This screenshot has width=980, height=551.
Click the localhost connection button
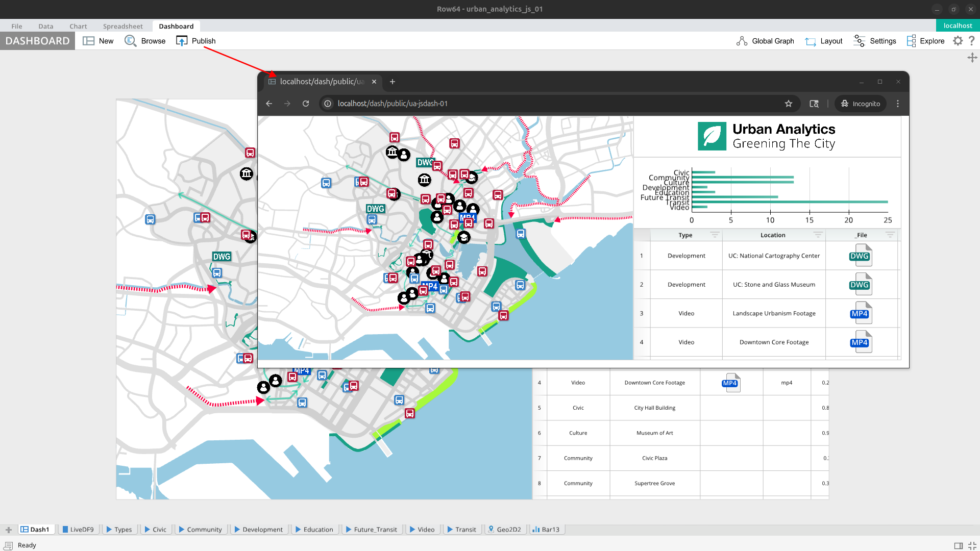(958, 26)
